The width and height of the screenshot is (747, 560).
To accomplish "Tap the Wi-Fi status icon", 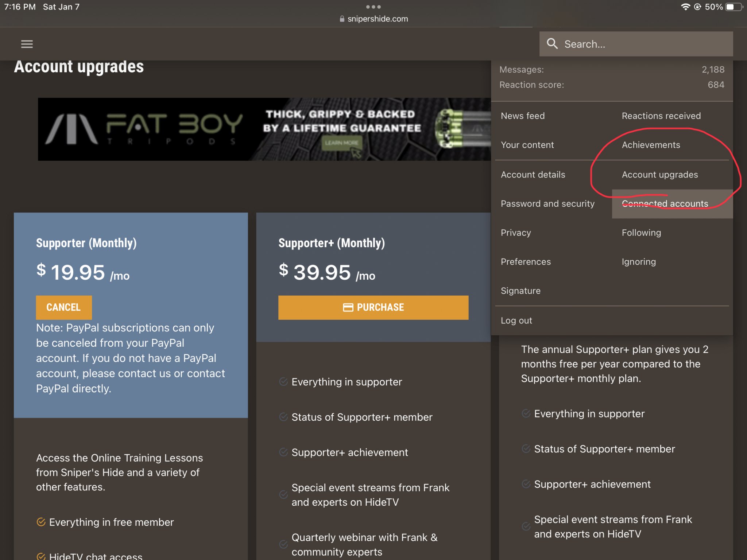I will [685, 7].
